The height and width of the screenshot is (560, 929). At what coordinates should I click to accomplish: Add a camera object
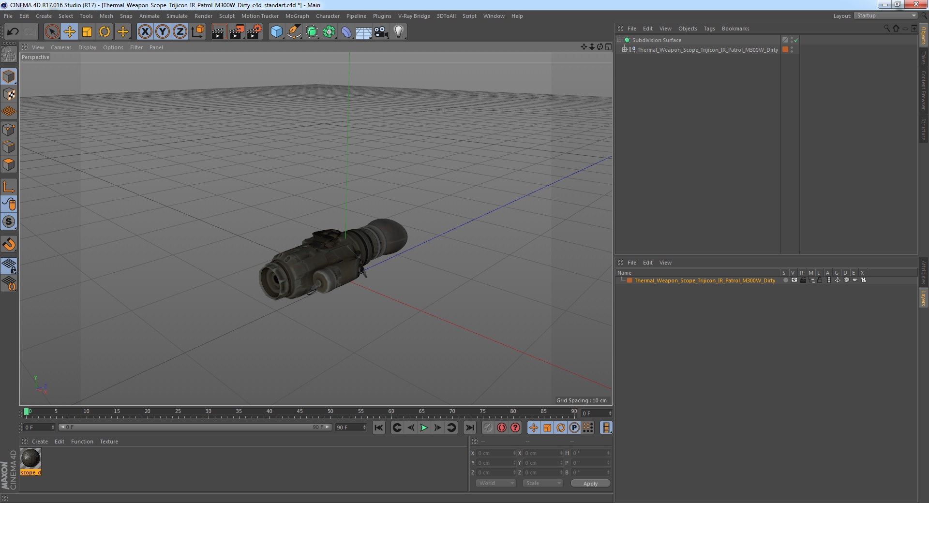[381, 32]
